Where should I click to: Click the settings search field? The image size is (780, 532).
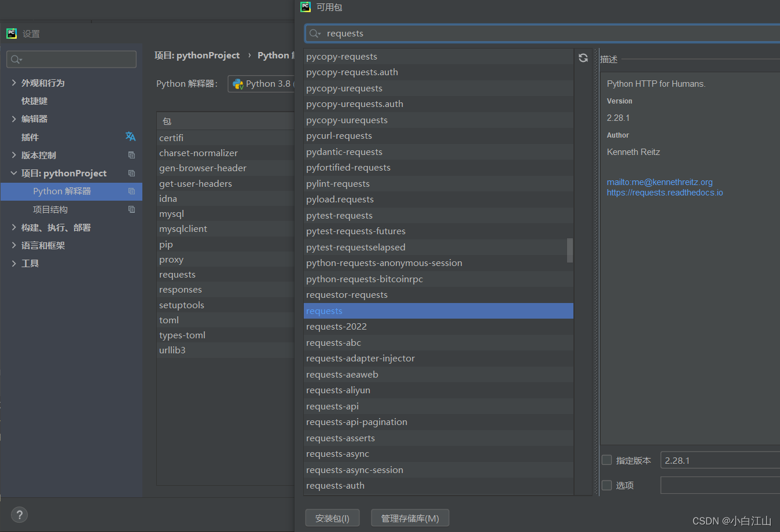point(72,59)
